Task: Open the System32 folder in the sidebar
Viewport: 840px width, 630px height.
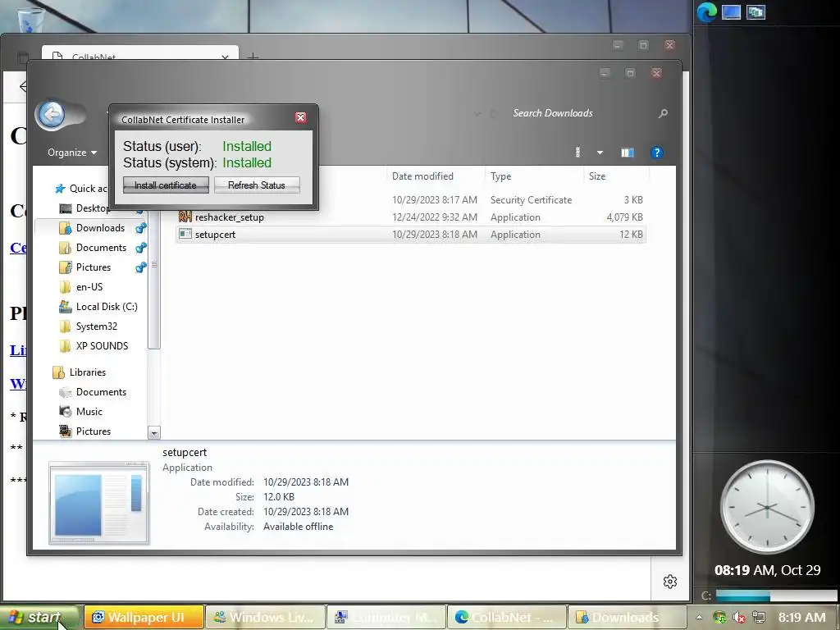Action: [x=97, y=326]
